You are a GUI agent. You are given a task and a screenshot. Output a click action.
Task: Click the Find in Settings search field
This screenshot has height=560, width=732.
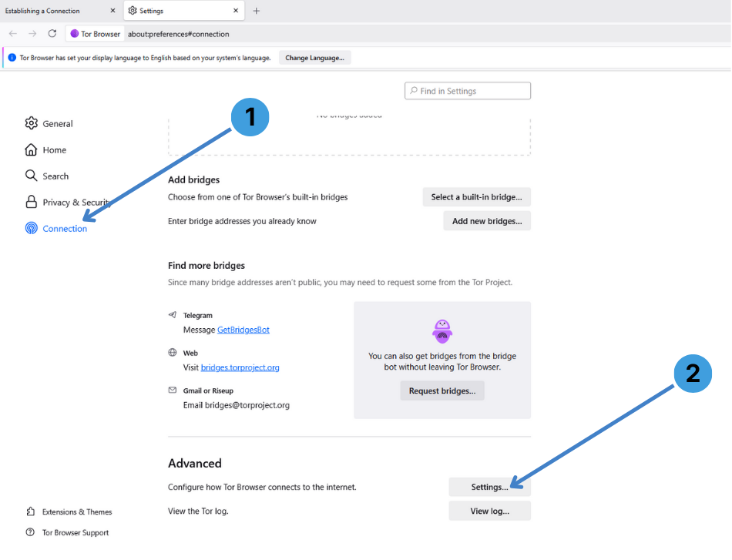[467, 91]
